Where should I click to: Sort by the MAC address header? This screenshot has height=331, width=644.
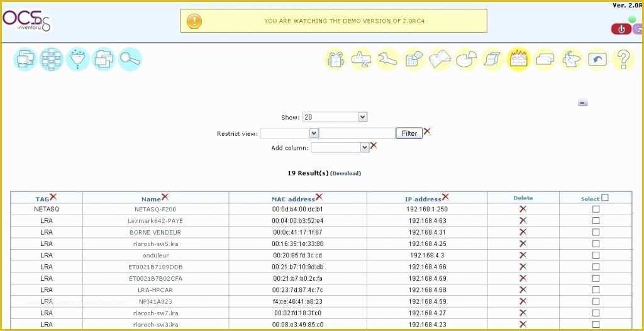point(293,199)
